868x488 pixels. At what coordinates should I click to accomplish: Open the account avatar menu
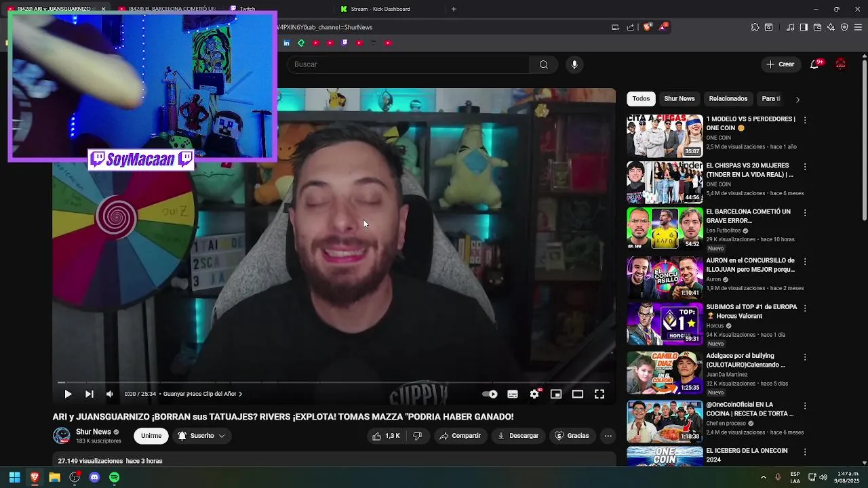pos(841,64)
